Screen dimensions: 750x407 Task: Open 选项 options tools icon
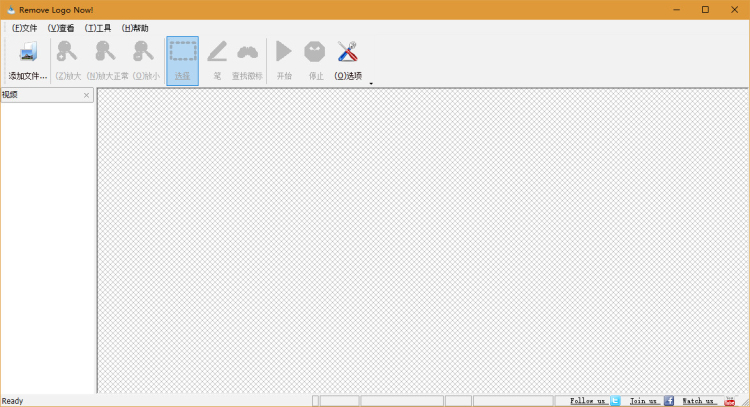point(348,53)
